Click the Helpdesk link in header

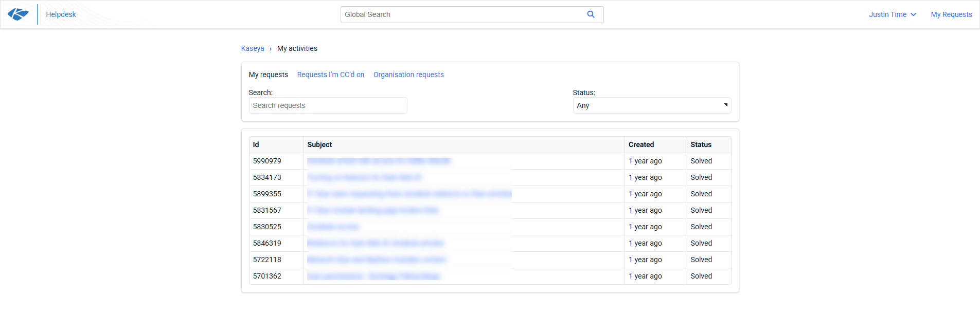coord(61,14)
